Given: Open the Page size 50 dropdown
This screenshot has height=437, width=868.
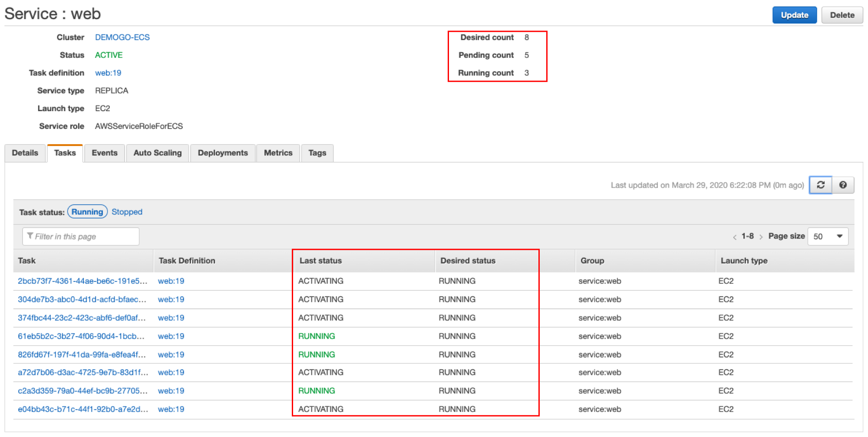Looking at the screenshot, I should (828, 236).
